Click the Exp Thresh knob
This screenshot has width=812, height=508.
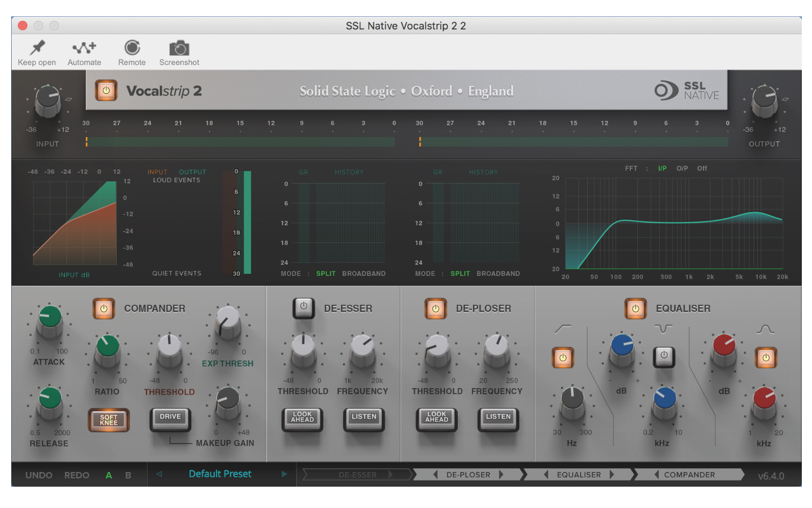[228, 323]
